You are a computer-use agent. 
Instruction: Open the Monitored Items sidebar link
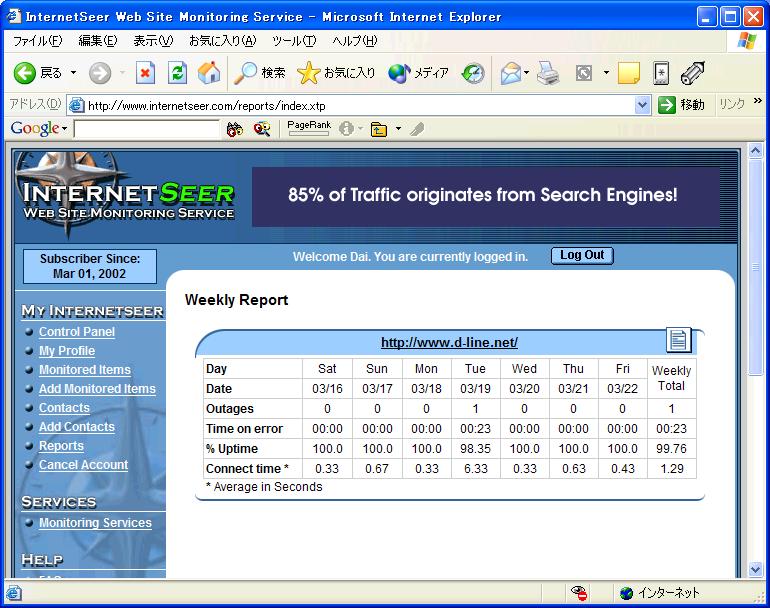point(85,370)
